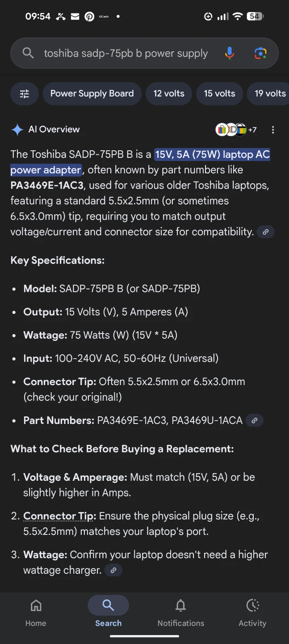
Task: Switch to the Activity tab
Action: (x=252, y=613)
